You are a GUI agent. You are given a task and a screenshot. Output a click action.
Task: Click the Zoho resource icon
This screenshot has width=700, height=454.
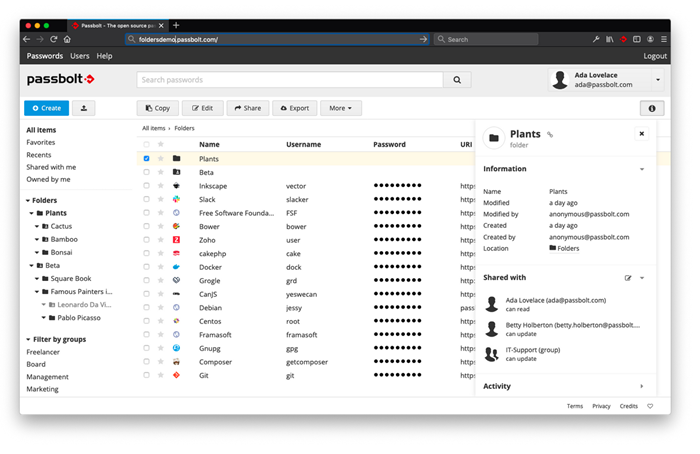click(x=176, y=240)
